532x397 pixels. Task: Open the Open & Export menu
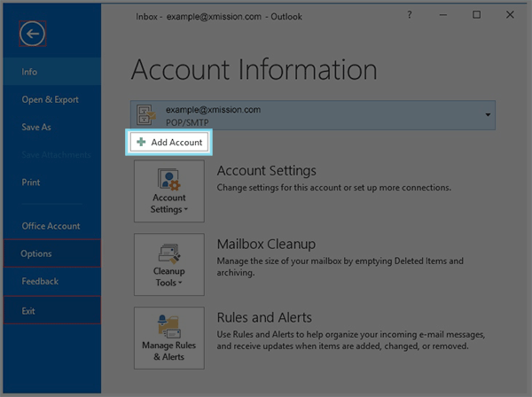(x=52, y=99)
